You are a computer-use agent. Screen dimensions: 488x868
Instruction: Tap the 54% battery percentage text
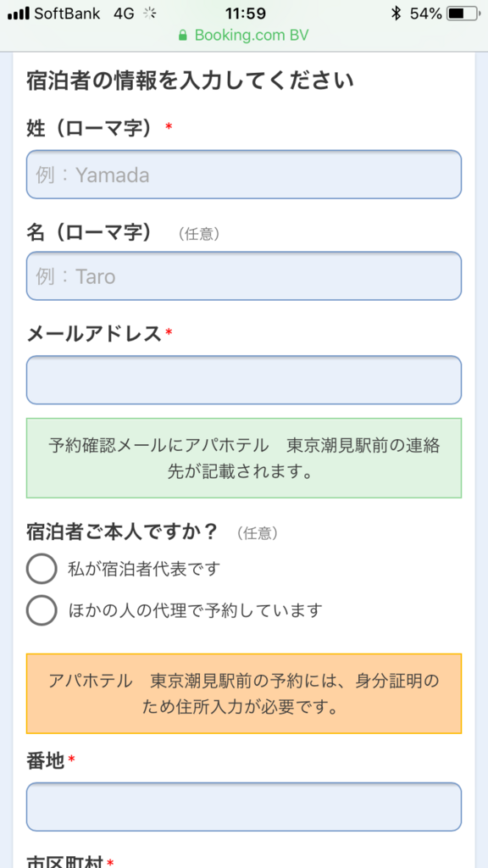click(425, 14)
